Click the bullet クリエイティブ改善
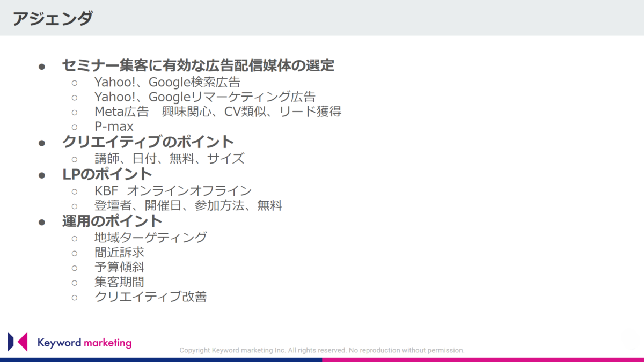644x362 pixels. click(151, 297)
